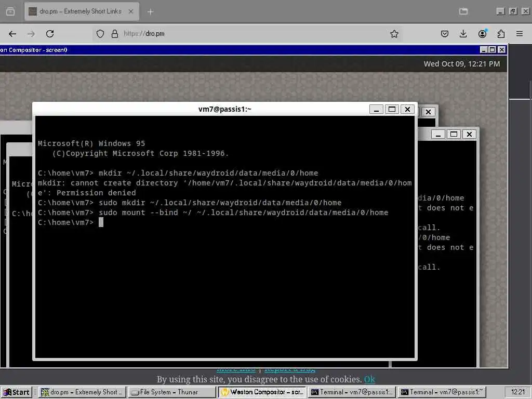
Task: Switch to second Terminal taskbar item
Action: (442, 392)
